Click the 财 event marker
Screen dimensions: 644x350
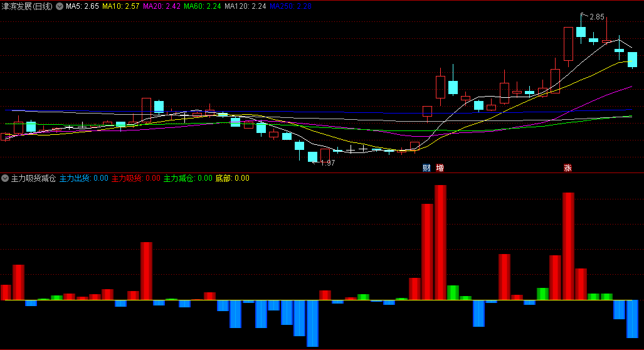tap(427, 167)
